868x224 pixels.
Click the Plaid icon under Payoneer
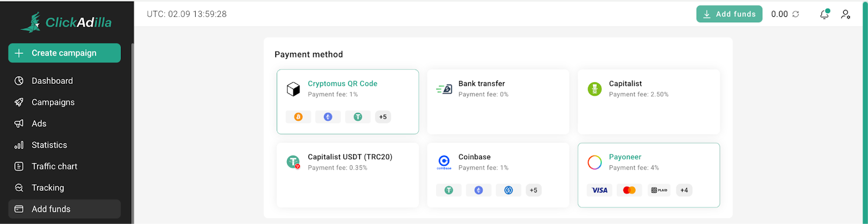point(659,190)
